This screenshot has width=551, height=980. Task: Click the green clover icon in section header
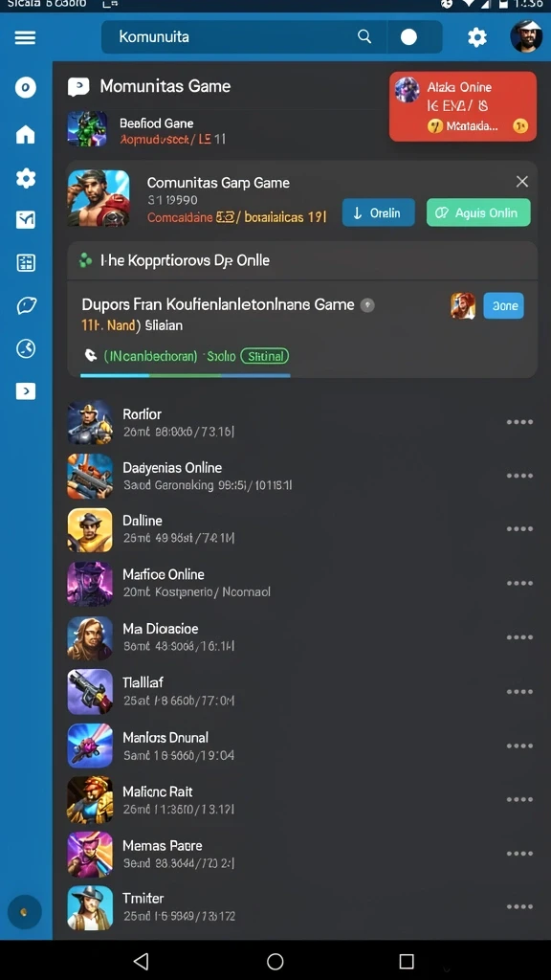[85, 260]
